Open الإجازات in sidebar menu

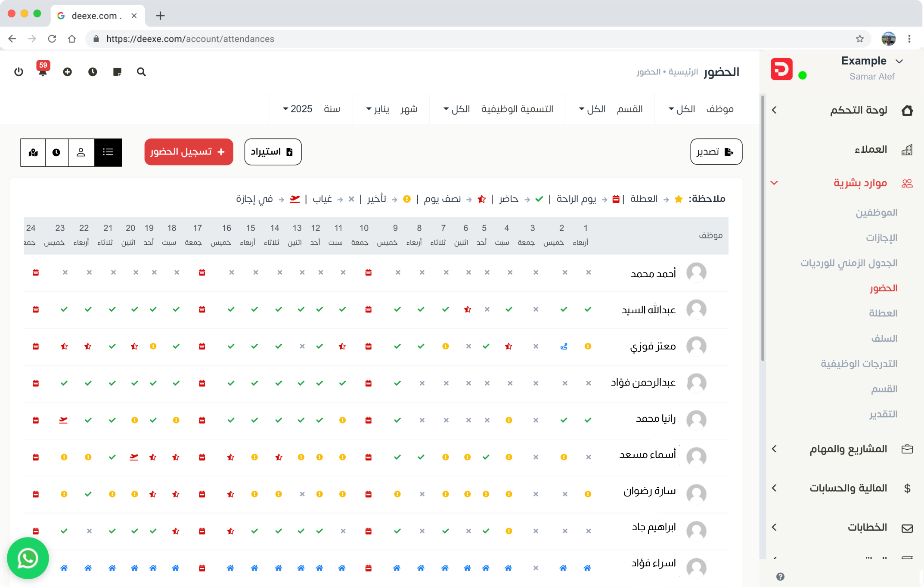click(x=881, y=238)
